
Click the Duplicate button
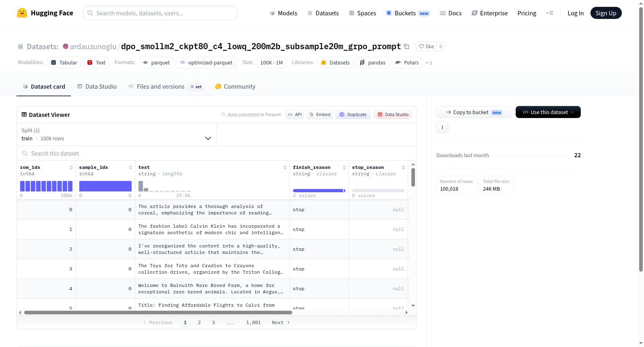coord(353,114)
